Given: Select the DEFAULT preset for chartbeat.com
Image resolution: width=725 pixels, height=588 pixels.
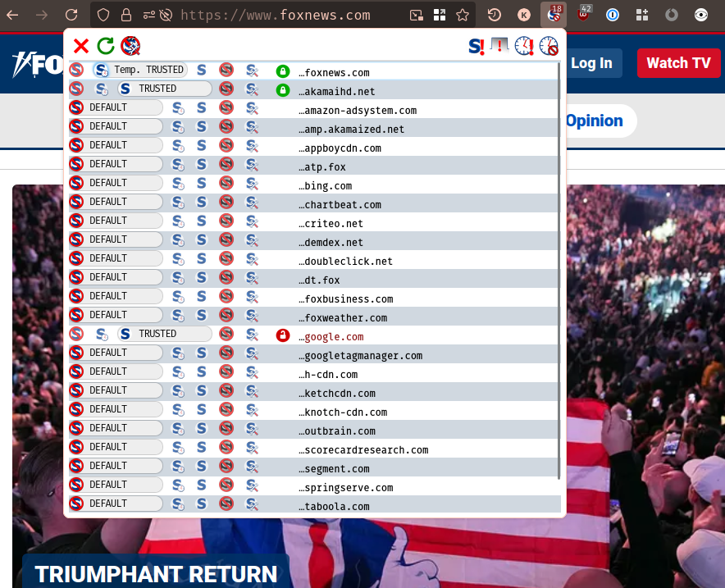Looking at the screenshot, I should 115,204.
